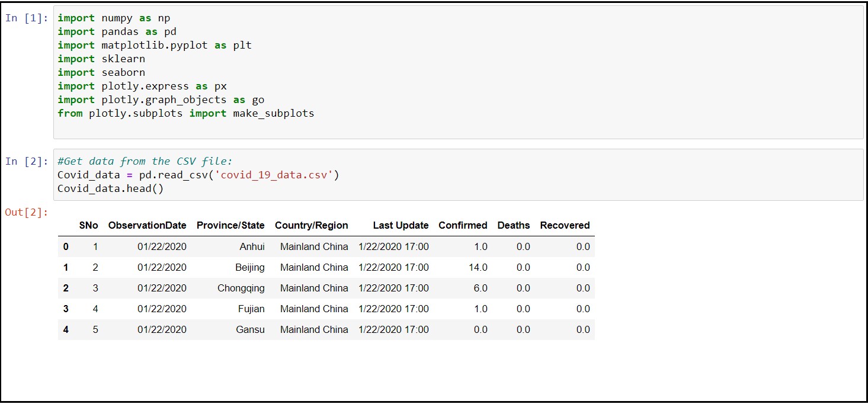Screen dimensions: 868x404
Task: Click the 'Gansu' province cell
Action: point(250,329)
